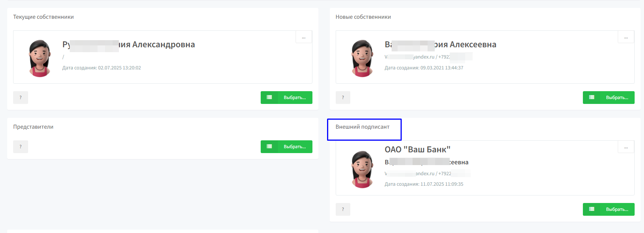This screenshot has width=644, height=233.
Task: Click the avatar of the current owner
Action: tap(40, 58)
